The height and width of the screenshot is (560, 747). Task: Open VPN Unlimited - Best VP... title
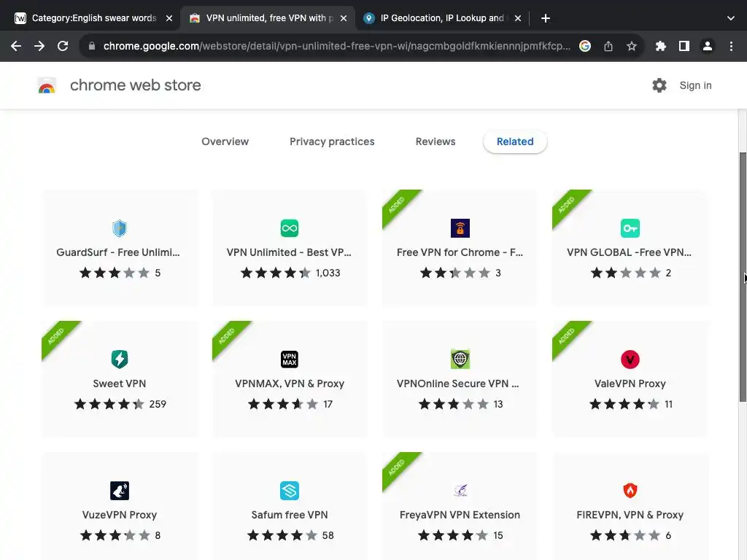coord(289,252)
